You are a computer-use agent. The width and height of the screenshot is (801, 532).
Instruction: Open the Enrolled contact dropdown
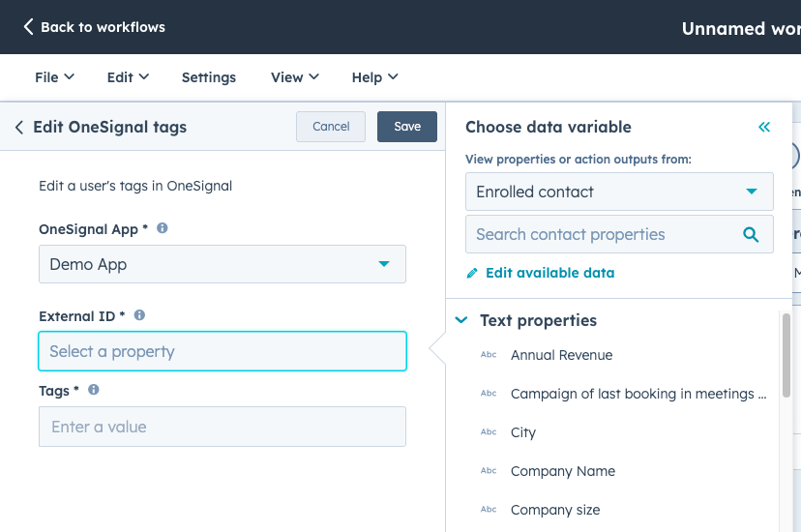click(619, 192)
